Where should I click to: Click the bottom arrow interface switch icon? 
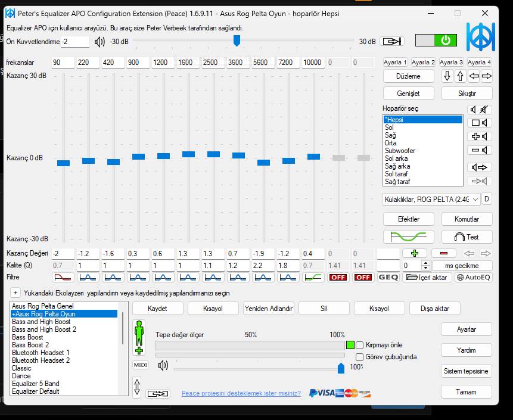pyautogui.click(x=158, y=394)
